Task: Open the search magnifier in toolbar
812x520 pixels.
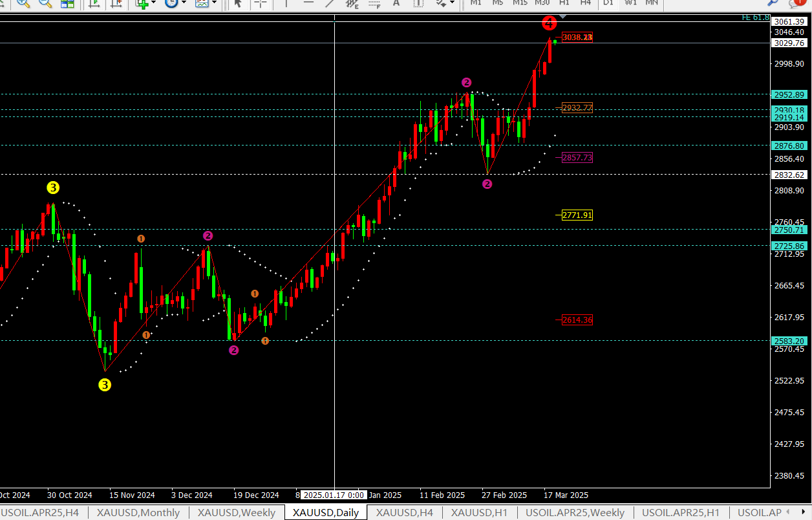Action: pyautogui.click(x=773, y=3)
